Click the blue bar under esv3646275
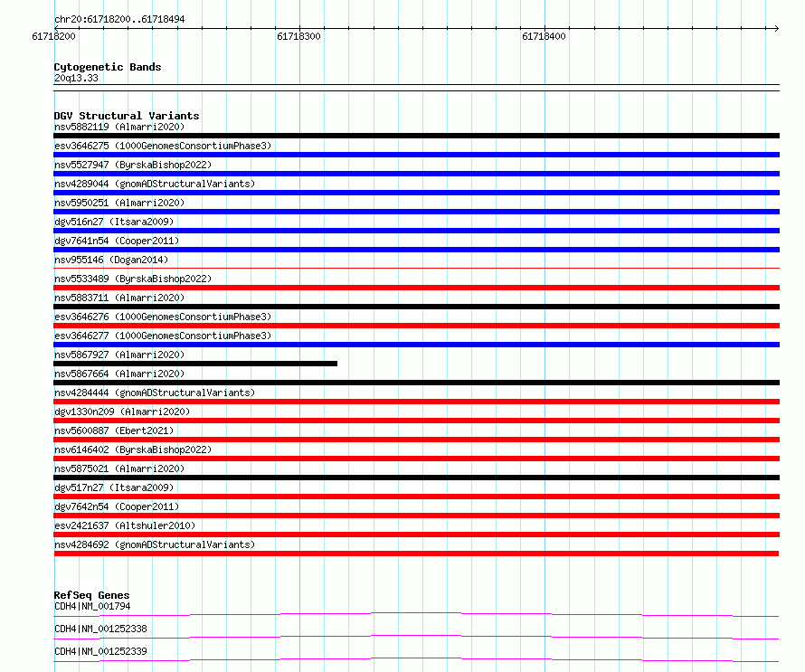The image size is (805, 672). point(416,155)
